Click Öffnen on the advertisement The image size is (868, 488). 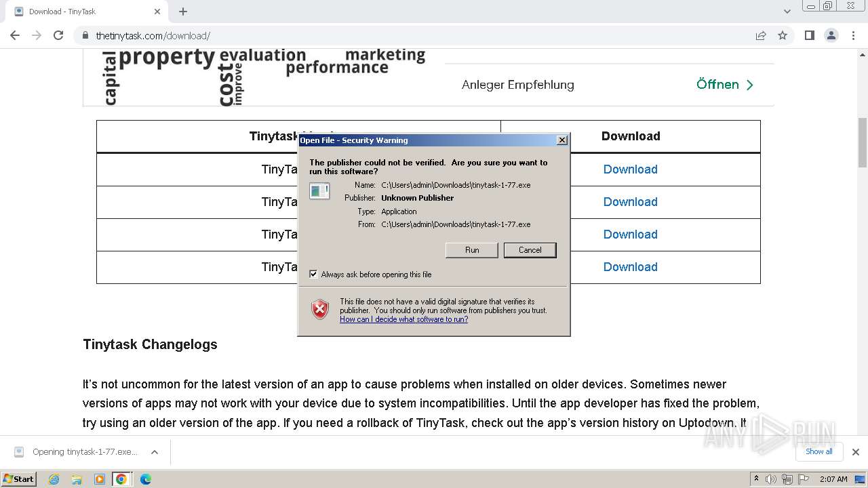tap(724, 85)
